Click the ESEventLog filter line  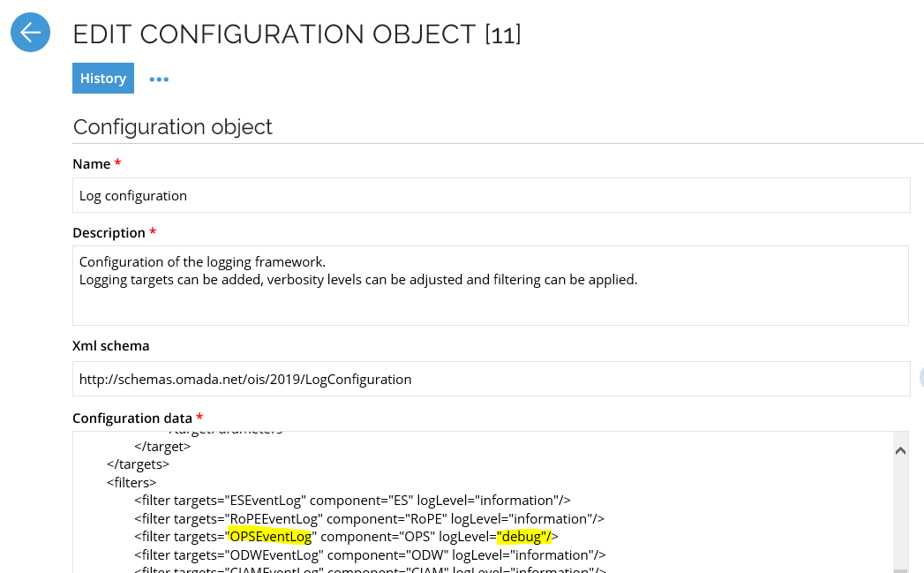[353, 500]
